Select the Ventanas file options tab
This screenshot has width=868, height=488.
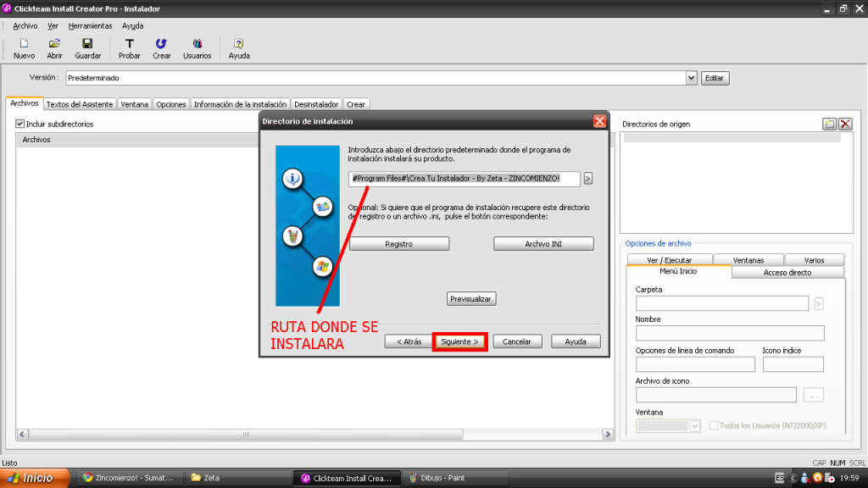coord(748,260)
